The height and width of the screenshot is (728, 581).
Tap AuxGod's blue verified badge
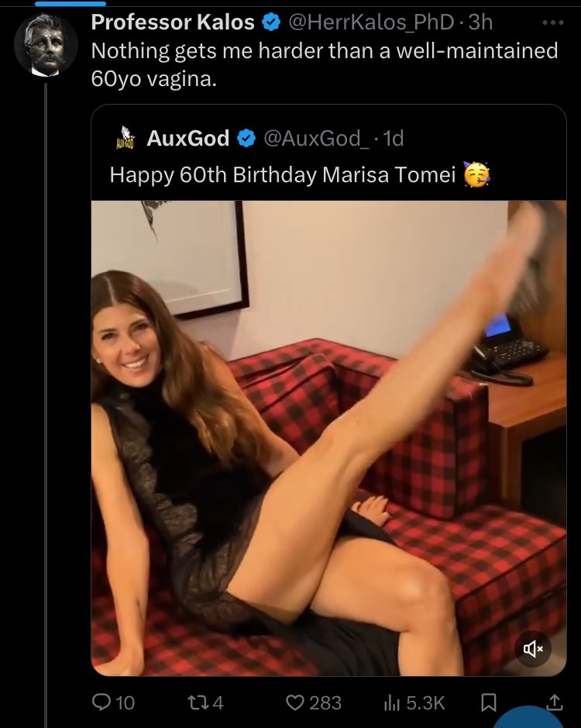coord(246,138)
